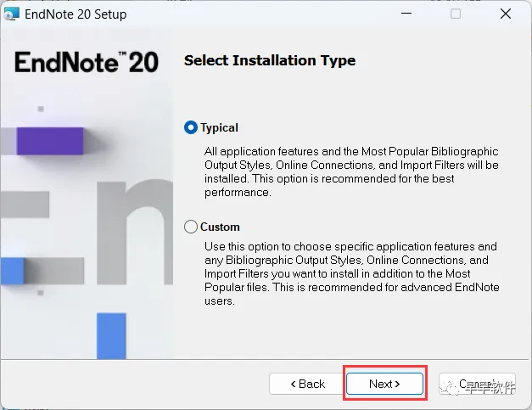The height and width of the screenshot is (410, 532).
Task: Click the EndNote 20 logo
Action: [x=87, y=62]
